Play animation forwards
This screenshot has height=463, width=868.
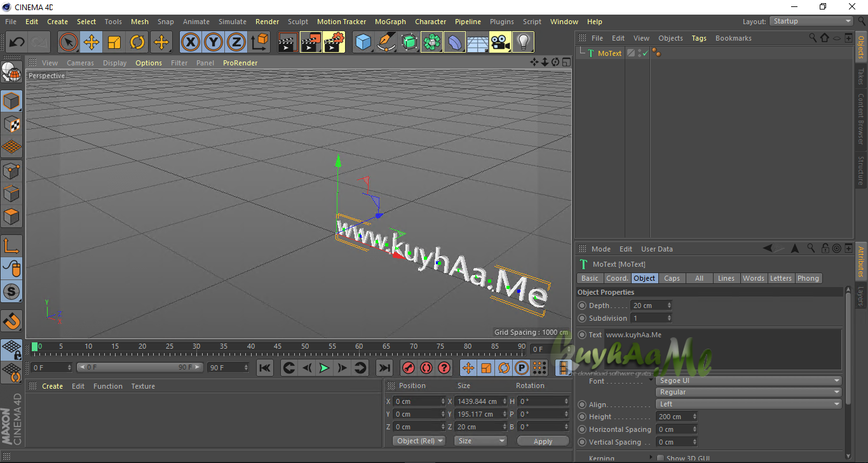tap(324, 368)
